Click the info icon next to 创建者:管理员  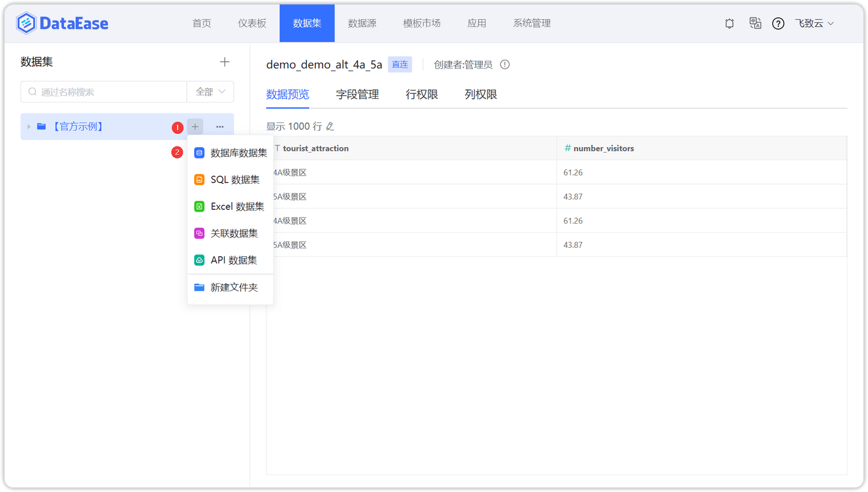click(505, 65)
